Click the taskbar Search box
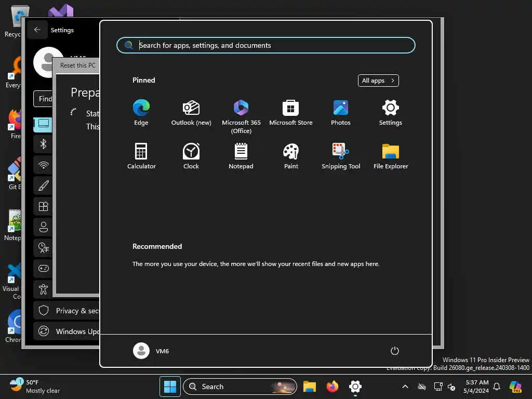The height and width of the screenshot is (399, 532). pos(240,387)
